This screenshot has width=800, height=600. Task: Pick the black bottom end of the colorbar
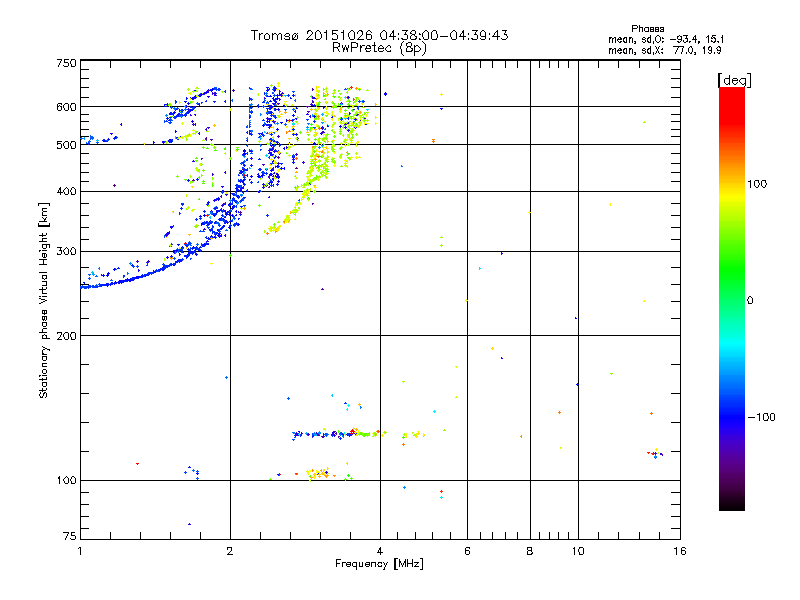(732, 505)
